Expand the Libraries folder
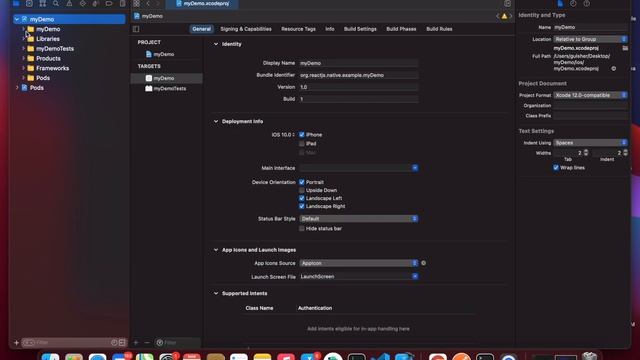Viewport: 640px width, 360px height. tap(23, 39)
